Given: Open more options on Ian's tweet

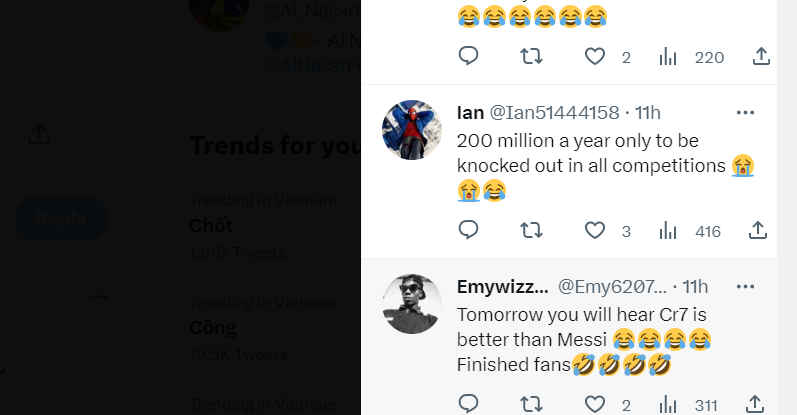Looking at the screenshot, I should [746, 112].
